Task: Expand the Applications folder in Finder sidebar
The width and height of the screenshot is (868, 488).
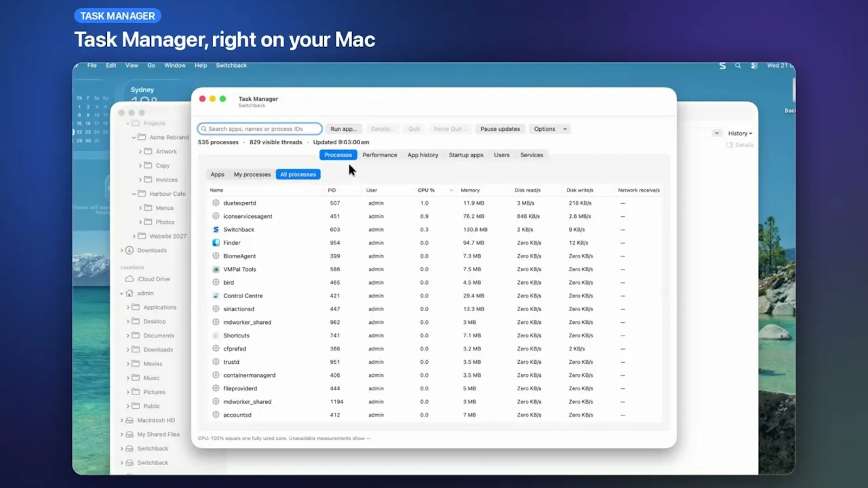Action: pos(128,307)
